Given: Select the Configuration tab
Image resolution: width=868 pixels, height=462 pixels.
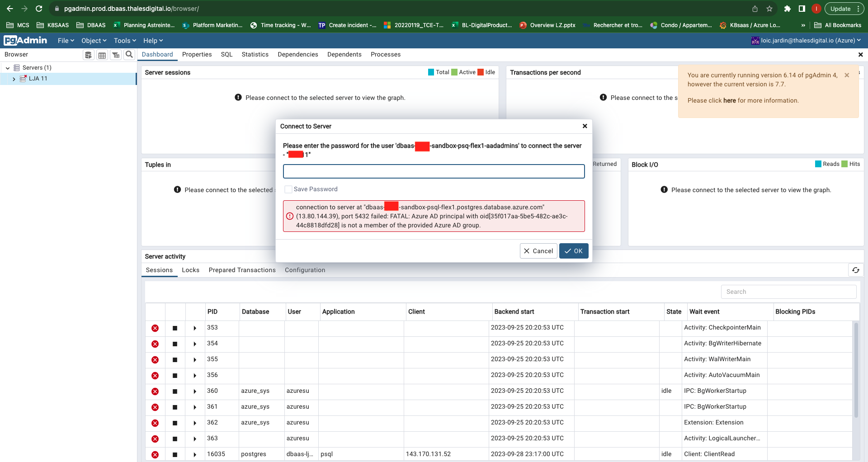Looking at the screenshot, I should pyautogui.click(x=305, y=270).
